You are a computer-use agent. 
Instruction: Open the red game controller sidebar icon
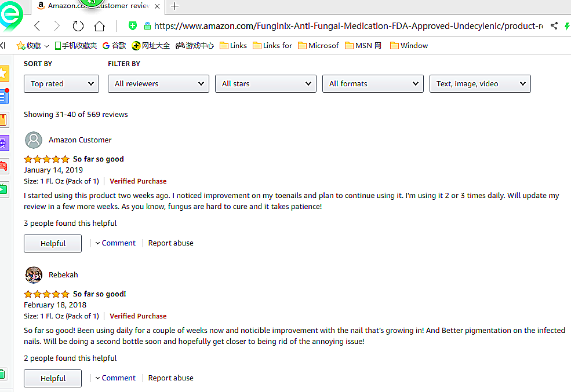pyautogui.click(x=3, y=167)
